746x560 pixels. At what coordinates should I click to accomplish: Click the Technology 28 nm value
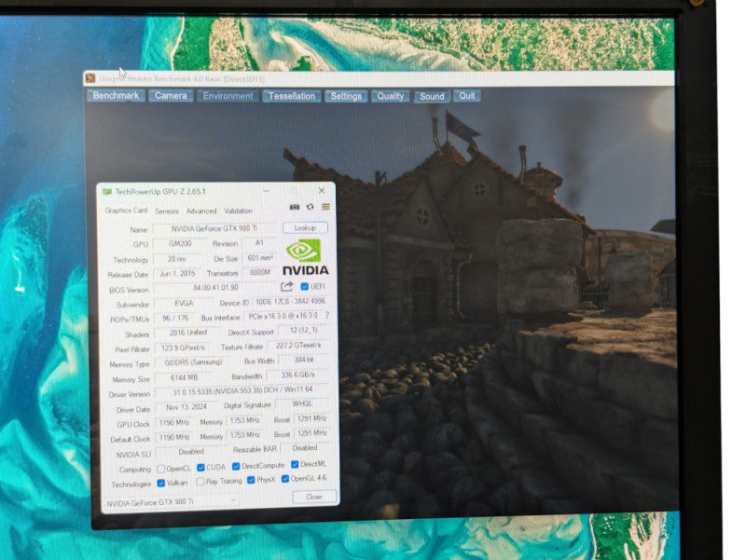176,259
